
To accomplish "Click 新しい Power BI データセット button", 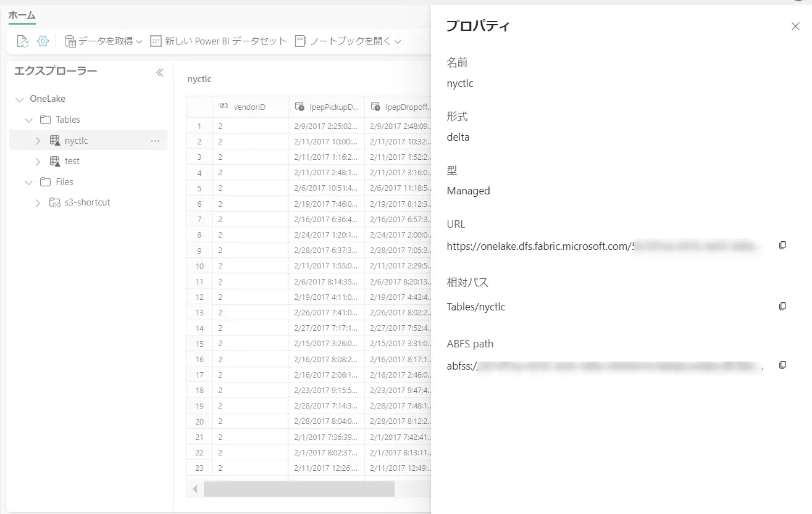I will click(219, 41).
